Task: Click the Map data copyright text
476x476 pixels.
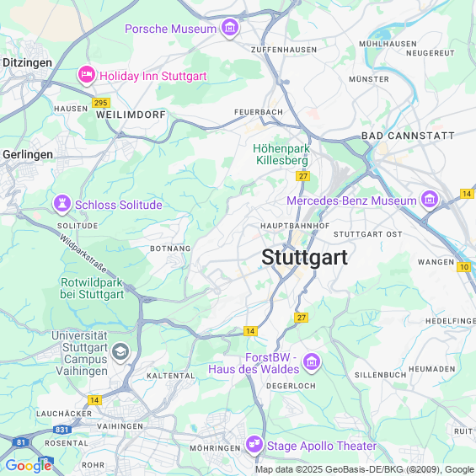Action: [365, 469]
